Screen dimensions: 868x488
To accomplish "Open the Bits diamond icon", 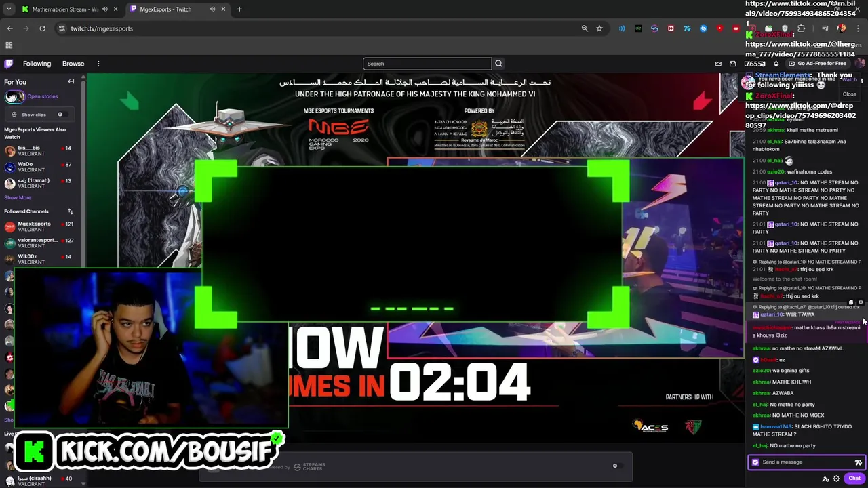I will click(776, 64).
